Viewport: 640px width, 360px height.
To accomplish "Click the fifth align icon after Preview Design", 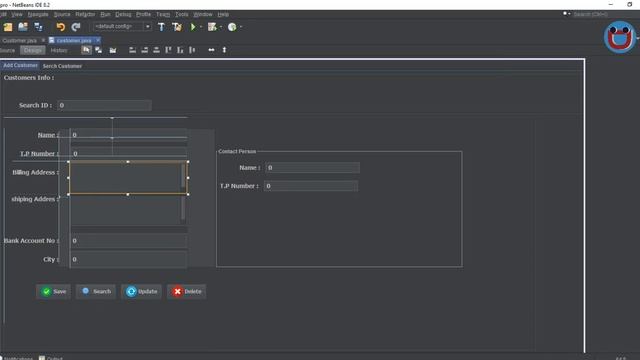I will coord(180,50).
